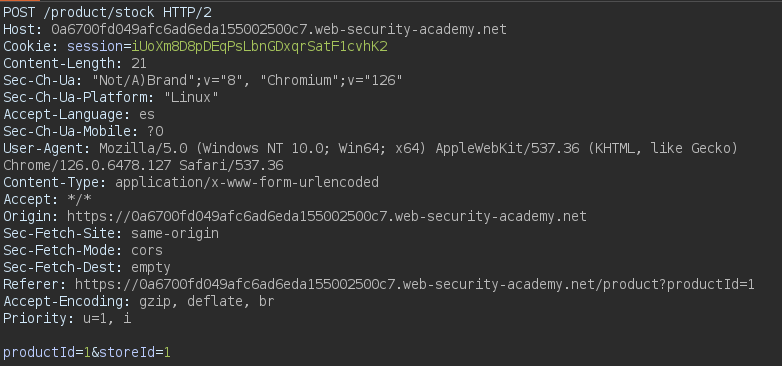This screenshot has width=782, height=366.
Task: Click the session cookie value
Action: tap(259, 46)
